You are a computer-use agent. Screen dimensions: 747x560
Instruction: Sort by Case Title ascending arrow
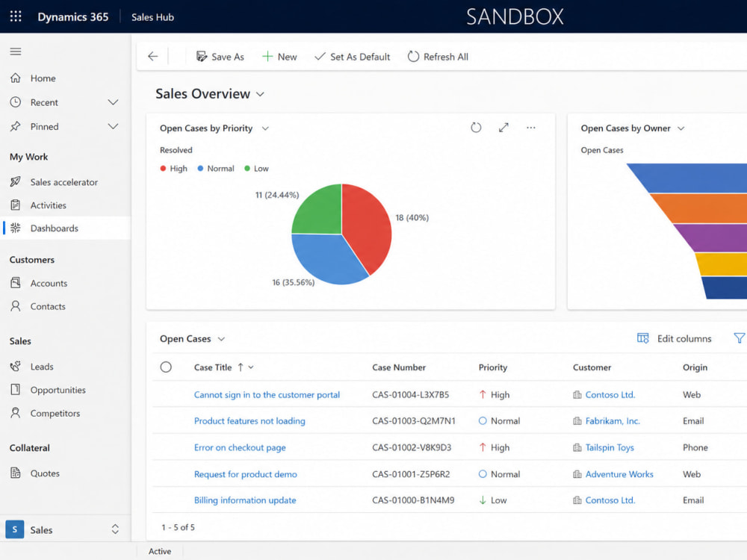tap(241, 367)
